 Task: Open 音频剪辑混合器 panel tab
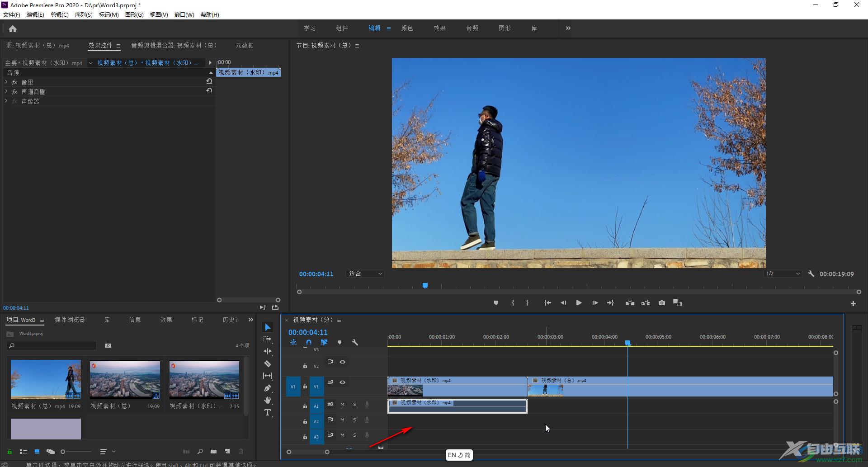[174, 45]
